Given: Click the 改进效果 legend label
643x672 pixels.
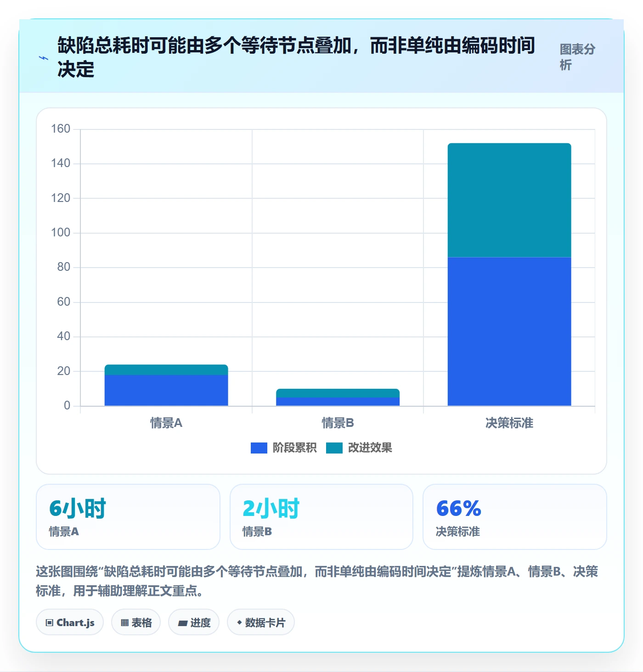Looking at the screenshot, I should (370, 448).
